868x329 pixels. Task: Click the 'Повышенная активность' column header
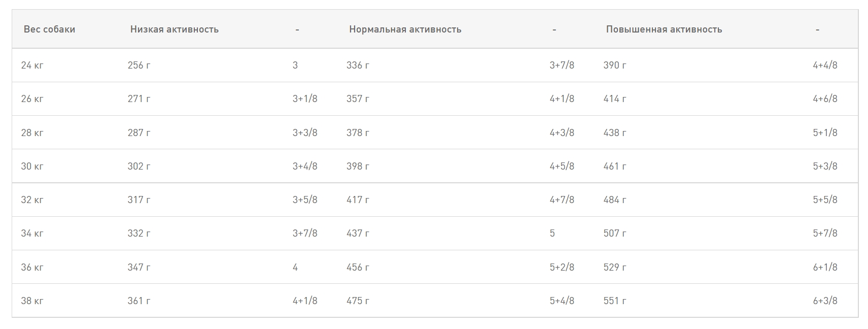coord(664,29)
